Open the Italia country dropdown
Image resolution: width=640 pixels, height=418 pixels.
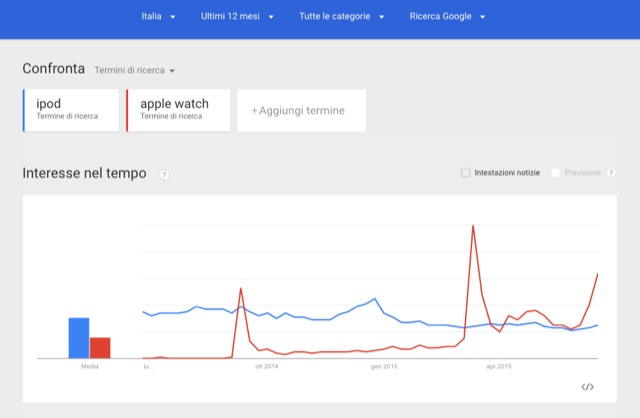[x=158, y=17]
